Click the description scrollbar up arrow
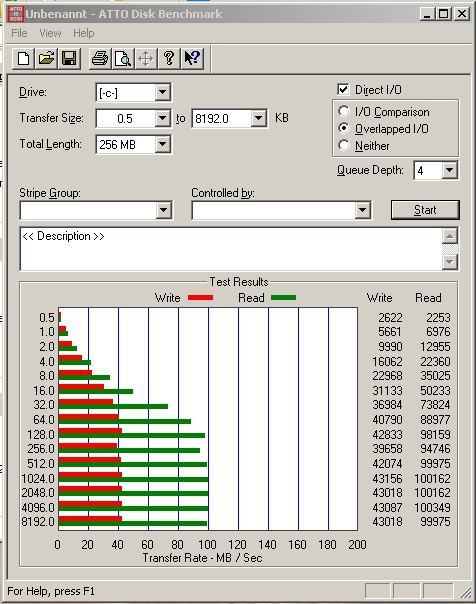476x604 pixels. tap(449, 236)
